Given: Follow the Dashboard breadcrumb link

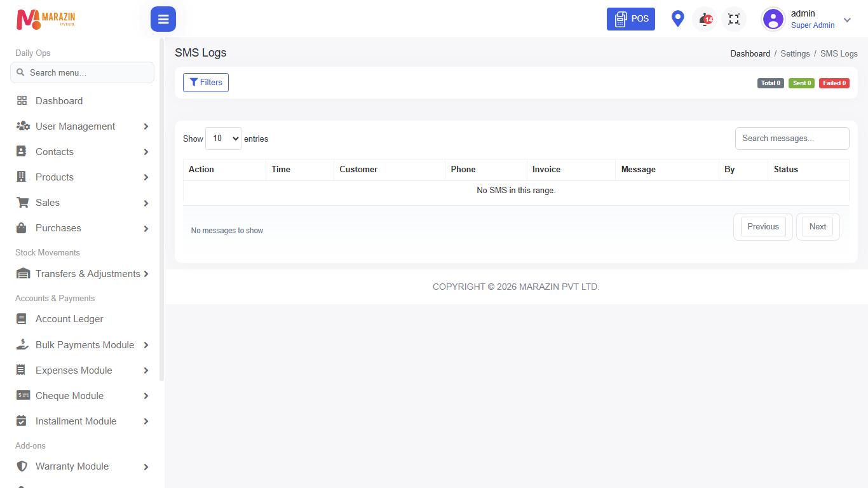Looking at the screenshot, I should [750, 54].
